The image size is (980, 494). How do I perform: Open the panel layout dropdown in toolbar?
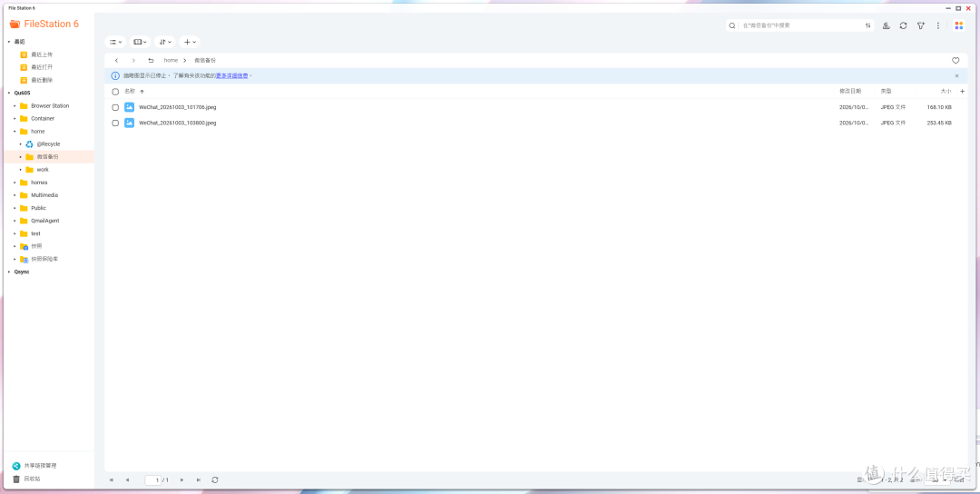pyautogui.click(x=140, y=42)
